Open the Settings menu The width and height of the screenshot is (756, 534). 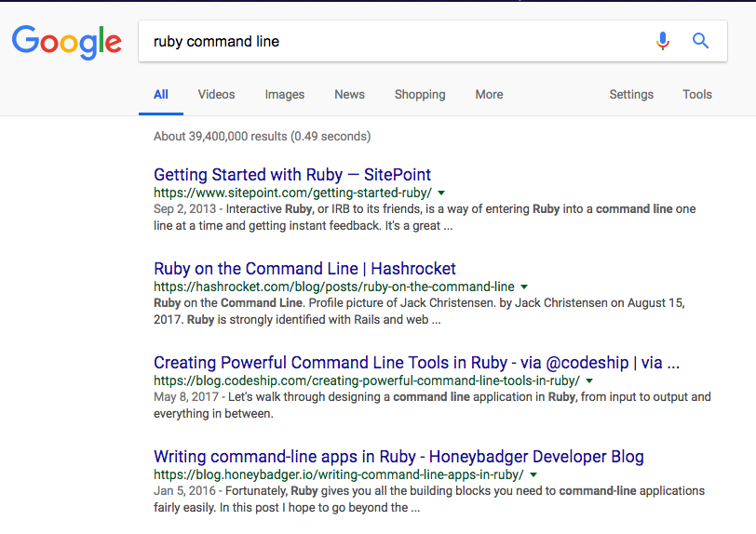[631, 95]
